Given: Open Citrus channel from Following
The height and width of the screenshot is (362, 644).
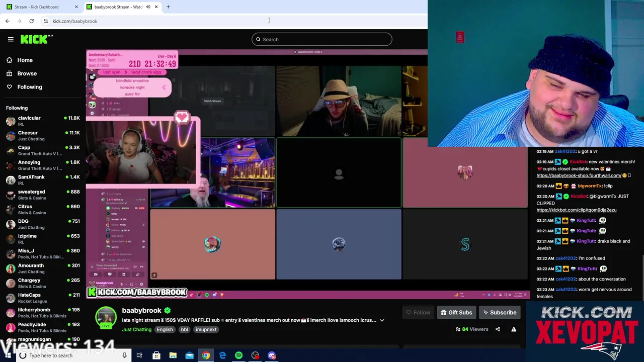Looking at the screenshot, I should point(43,209).
